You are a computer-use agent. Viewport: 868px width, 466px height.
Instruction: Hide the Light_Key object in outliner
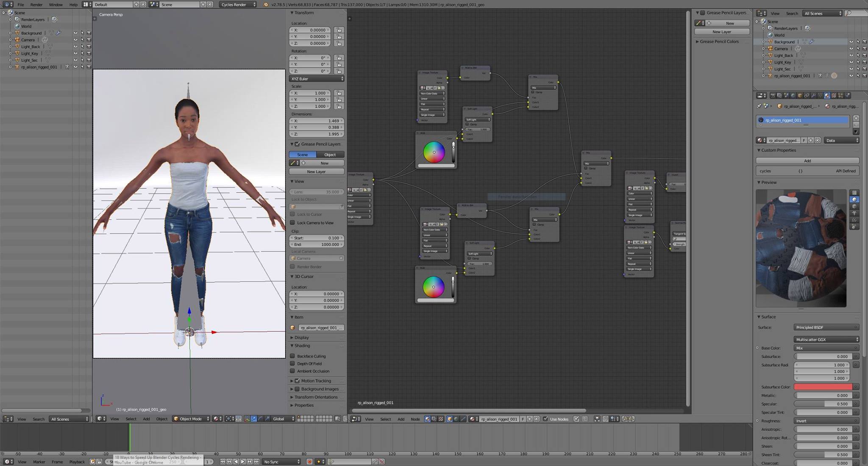[75, 53]
